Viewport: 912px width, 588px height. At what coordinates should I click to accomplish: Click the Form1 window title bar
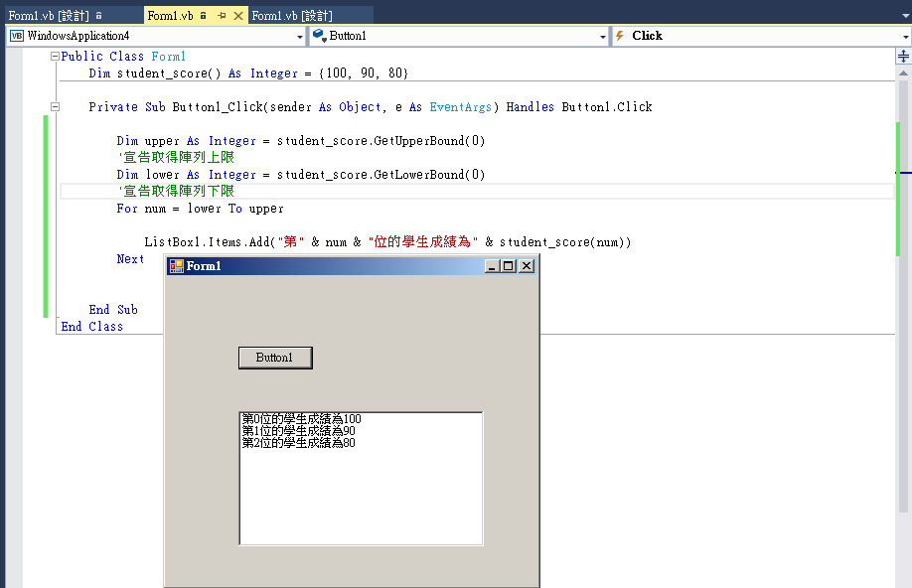pos(352,266)
